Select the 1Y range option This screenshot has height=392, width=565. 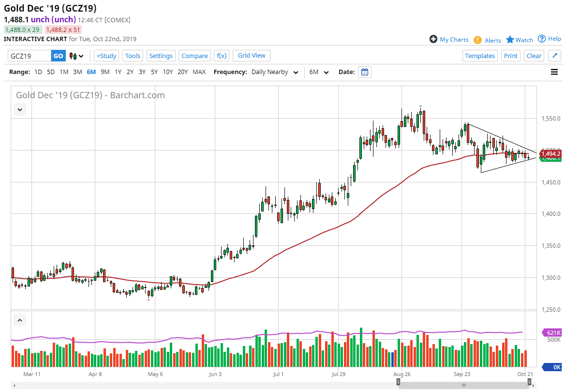pos(118,72)
